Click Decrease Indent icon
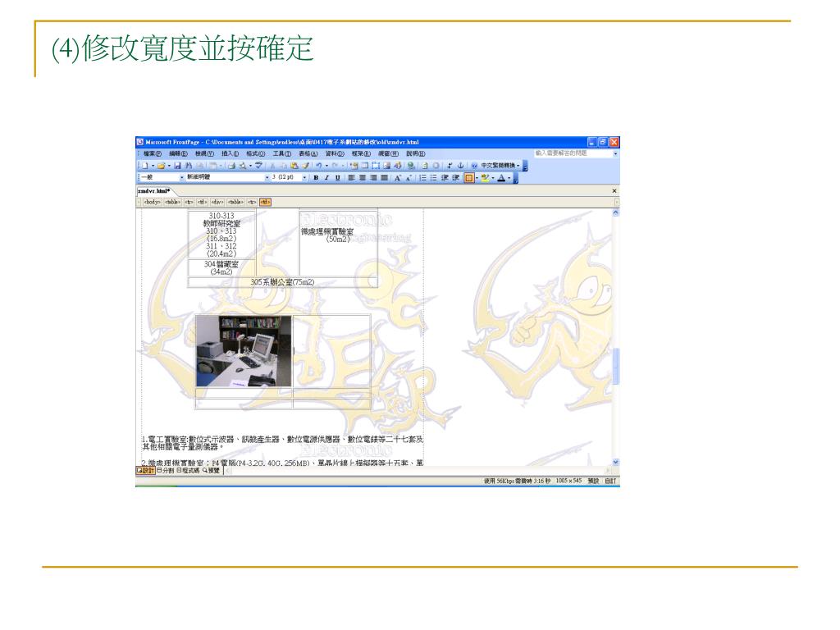 (444, 177)
